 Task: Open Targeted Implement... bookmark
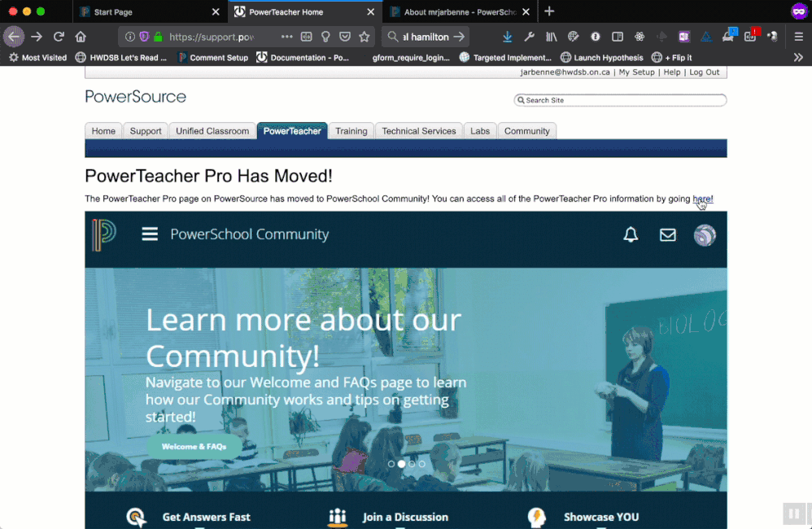click(505, 58)
